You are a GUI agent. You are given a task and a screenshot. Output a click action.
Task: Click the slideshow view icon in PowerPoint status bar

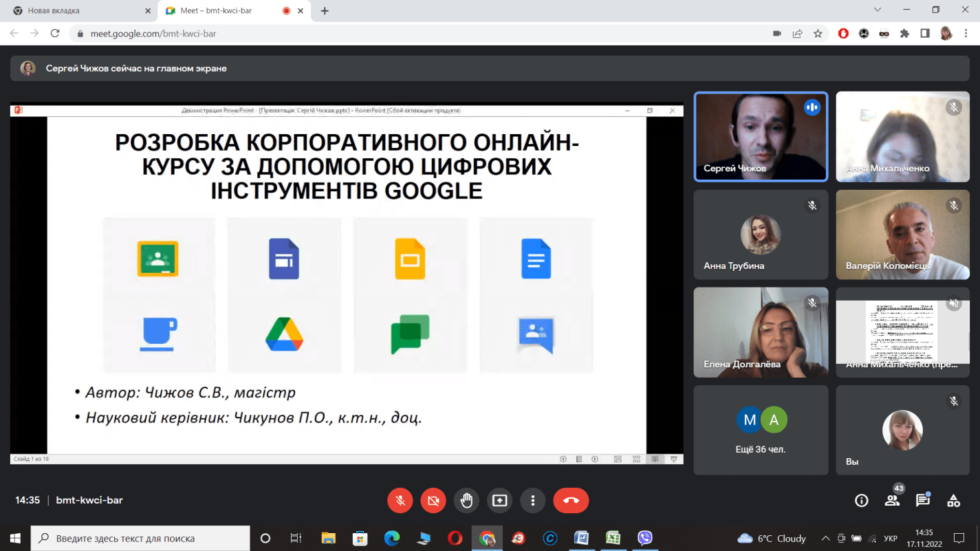click(674, 459)
